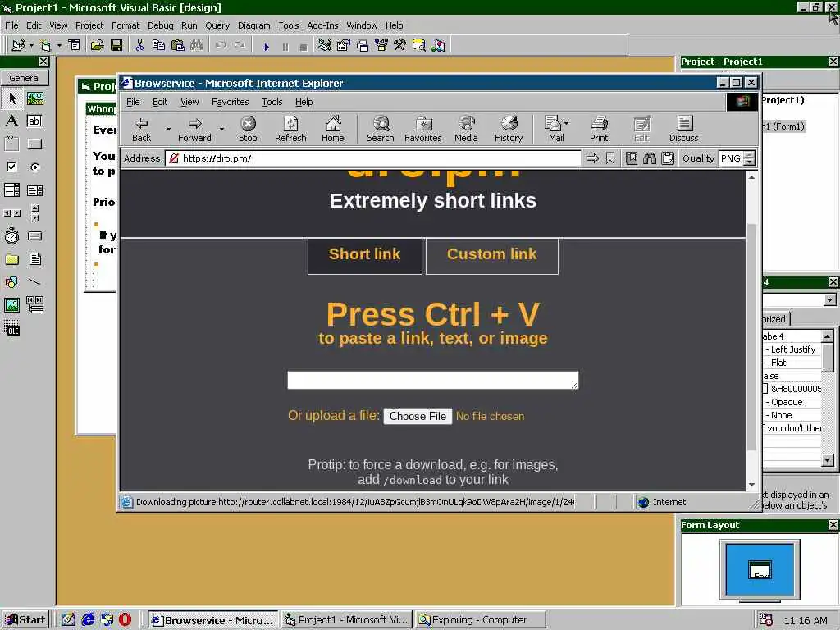Image resolution: width=840 pixels, height=630 pixels.
Task: Select the CheckBox control tool
Action: click(x=11, y=167)
